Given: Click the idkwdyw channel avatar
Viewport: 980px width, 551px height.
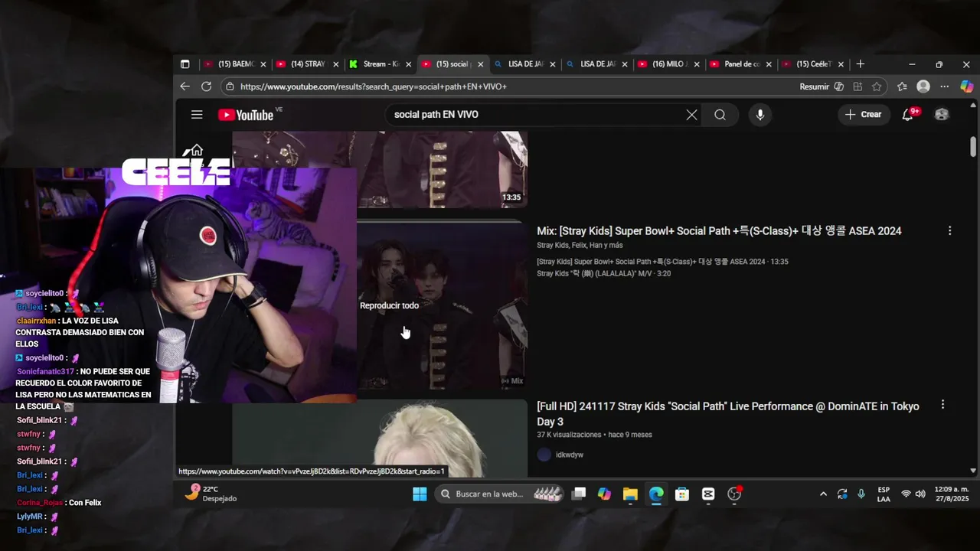Looking at the screenshot, I should pos(544,455).
